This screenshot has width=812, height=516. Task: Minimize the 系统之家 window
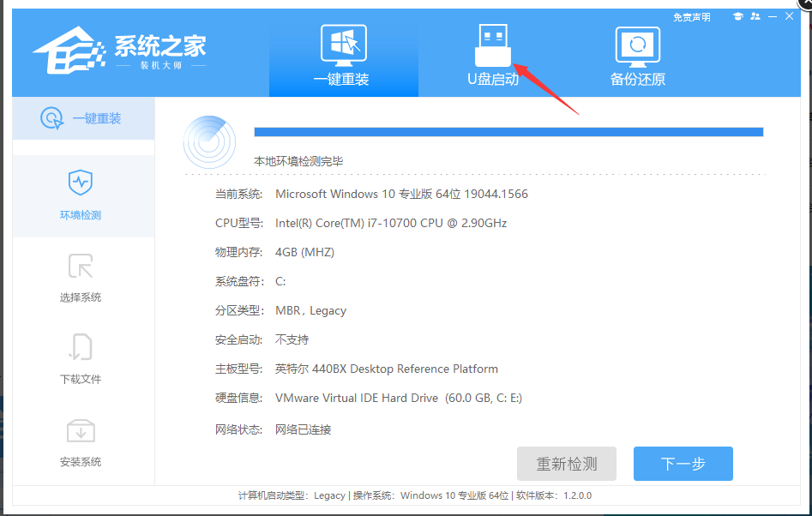(x=773, y=16)
